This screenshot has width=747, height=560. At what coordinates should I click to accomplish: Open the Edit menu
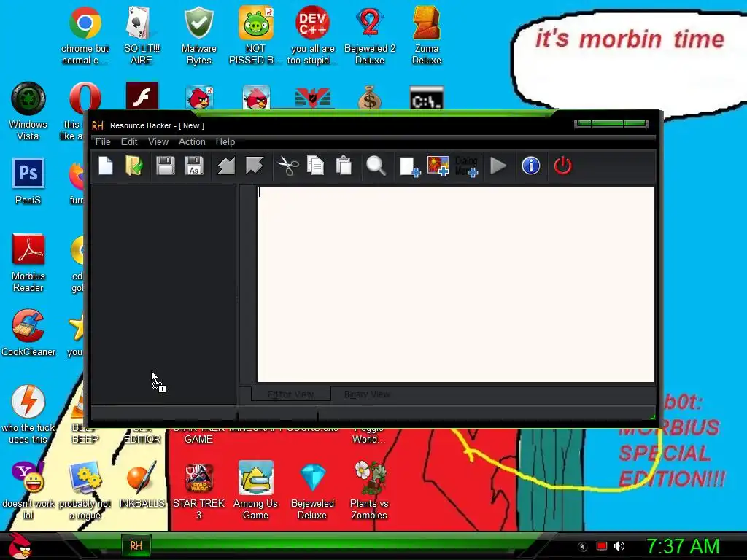(129, 141)
